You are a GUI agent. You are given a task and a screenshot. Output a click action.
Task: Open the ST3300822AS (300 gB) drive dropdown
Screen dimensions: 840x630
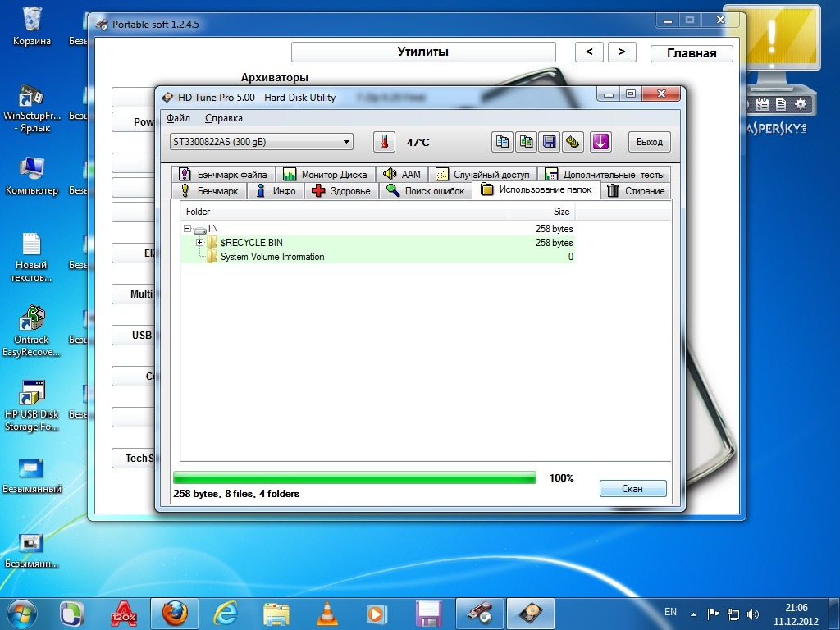tap(262, 142)
